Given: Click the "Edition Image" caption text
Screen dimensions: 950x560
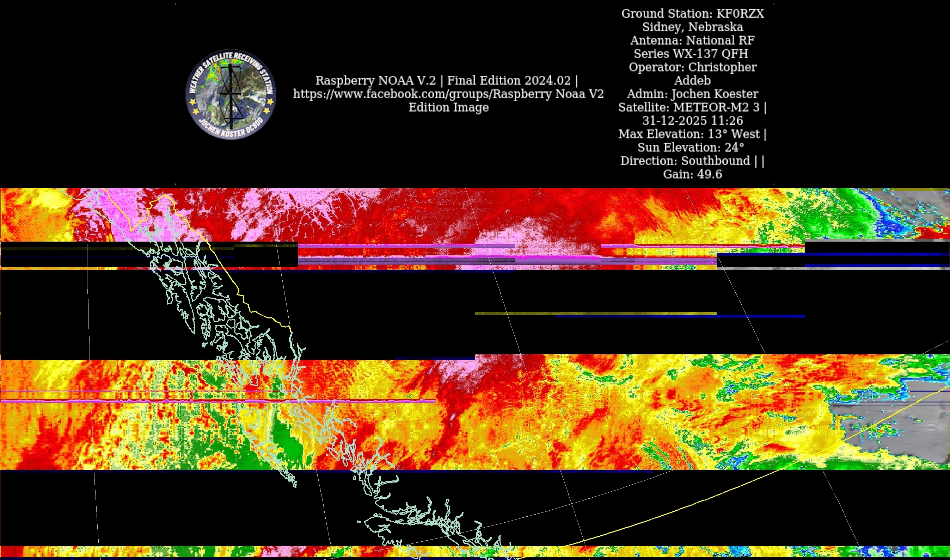Looking at the screenshot, I should click(448, 107).
